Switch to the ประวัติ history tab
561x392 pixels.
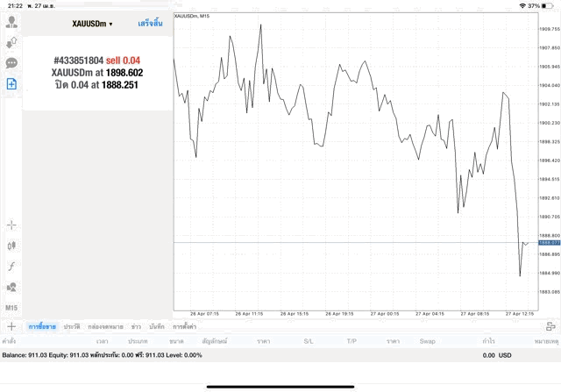coord(72,326)
